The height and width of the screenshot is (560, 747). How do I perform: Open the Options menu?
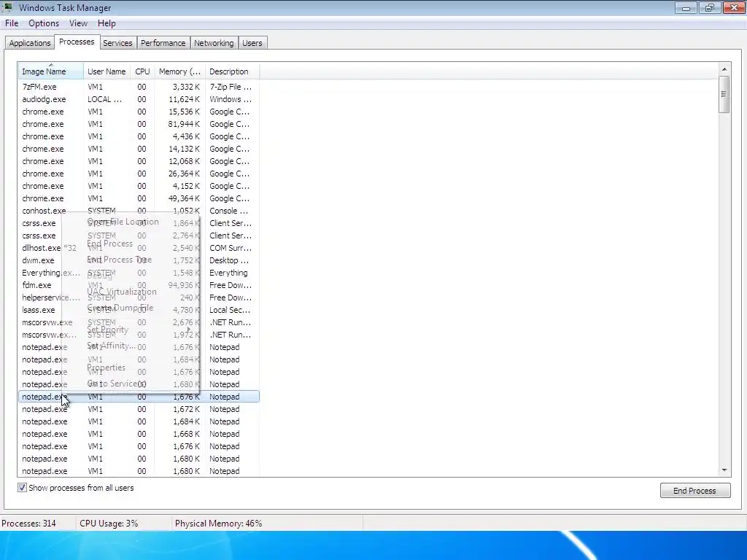[43, 23]
